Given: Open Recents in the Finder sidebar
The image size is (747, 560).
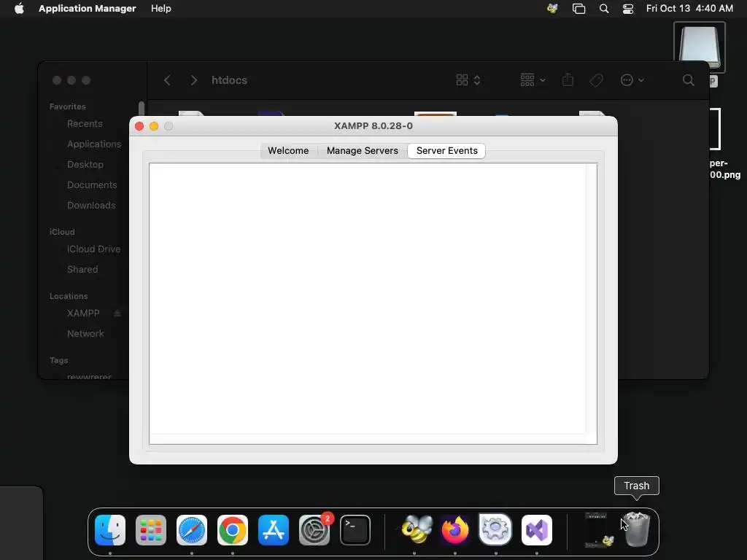Looking at the screenshot, I should click(85, 124).
